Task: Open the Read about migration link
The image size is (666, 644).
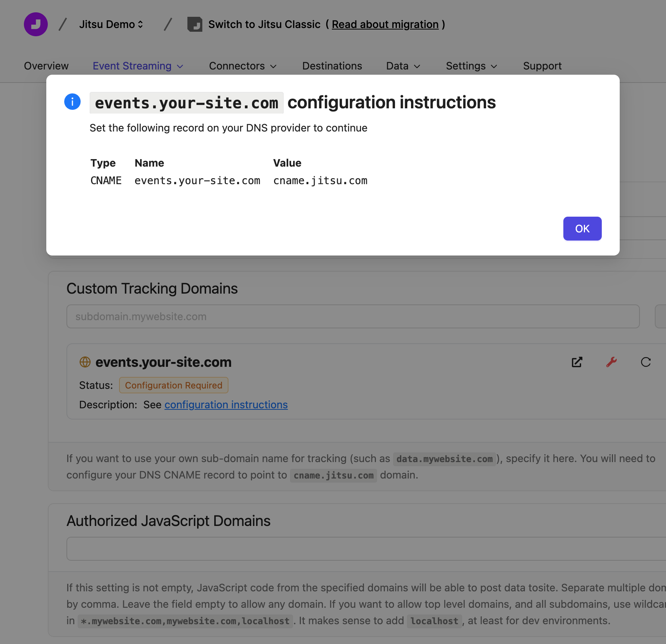Action: [x=385, y=24]
